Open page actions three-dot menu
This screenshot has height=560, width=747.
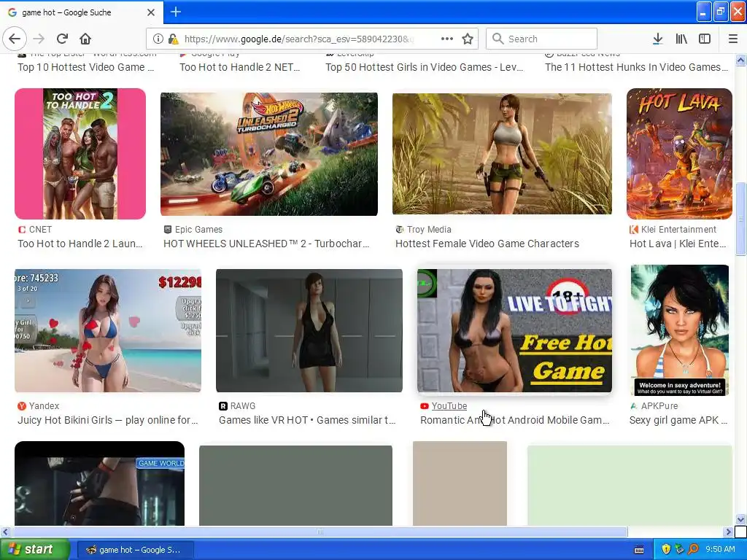click(x=447, y=39)
